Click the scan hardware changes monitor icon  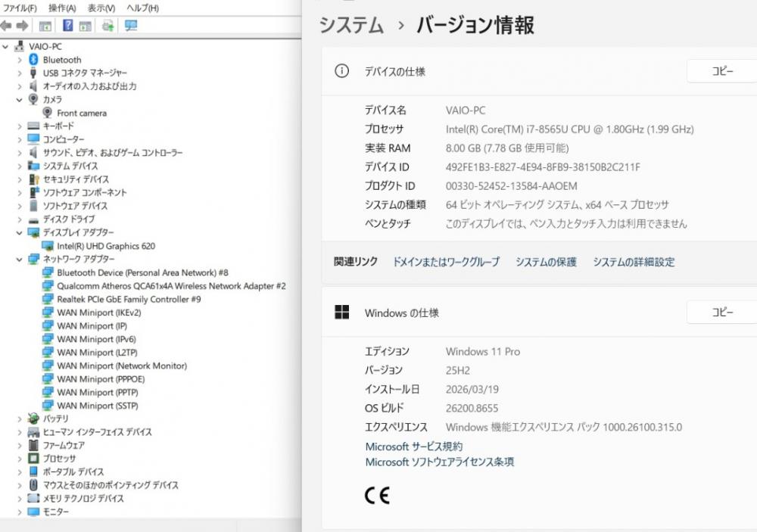point(131,26)
